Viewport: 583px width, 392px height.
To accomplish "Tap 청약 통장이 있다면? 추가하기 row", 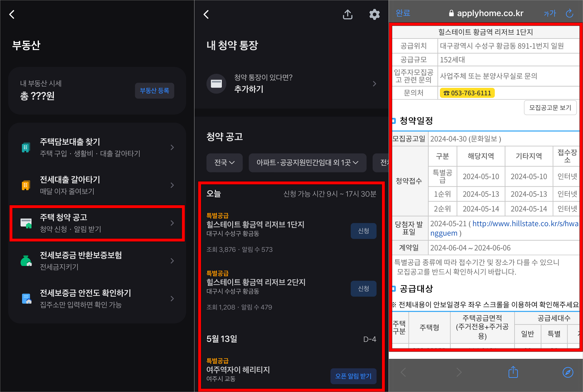I will coord(291,84).
